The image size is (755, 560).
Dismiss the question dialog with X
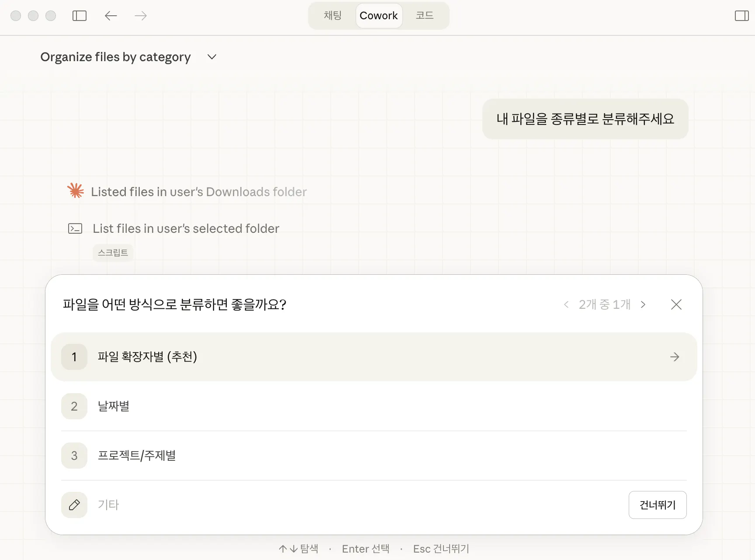coord(676,304)
